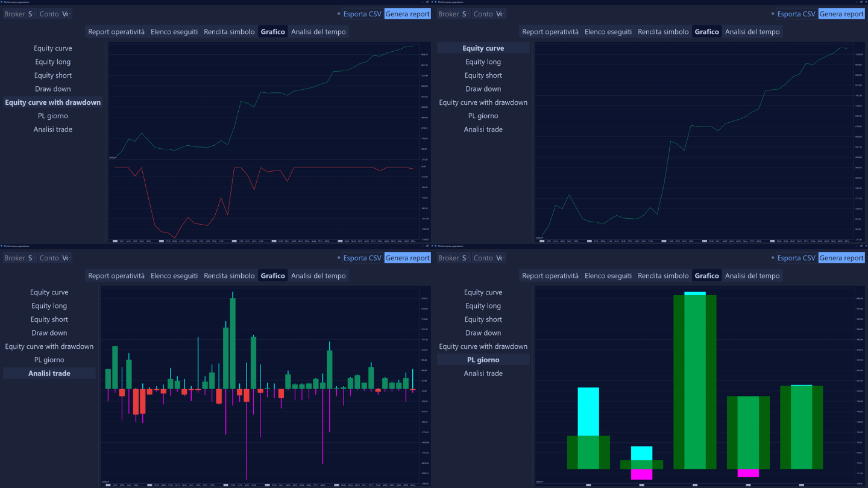Open the Broker dropdown in the top-left panel

(19, 13)
